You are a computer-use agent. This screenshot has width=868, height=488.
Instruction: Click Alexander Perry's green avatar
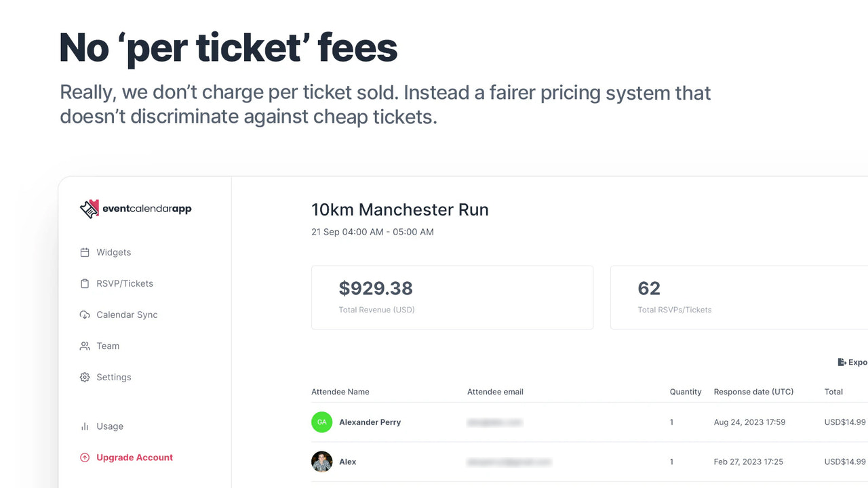click(321, 422)
